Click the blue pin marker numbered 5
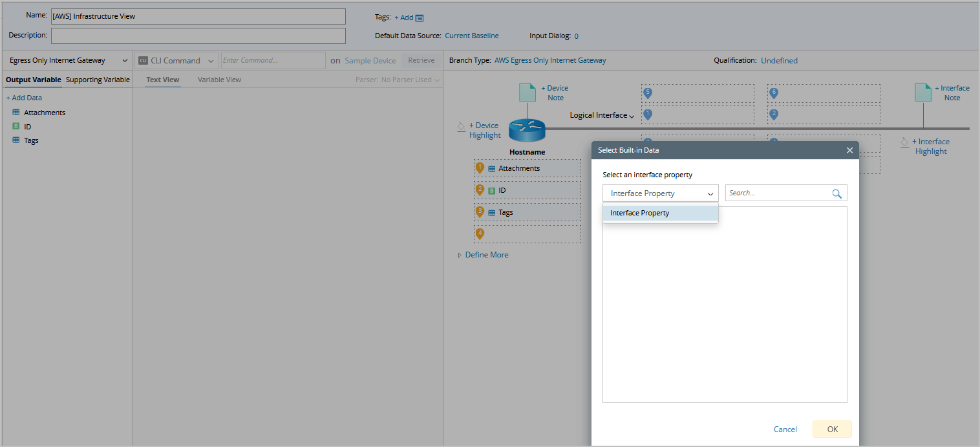 [x=648, y=93]
